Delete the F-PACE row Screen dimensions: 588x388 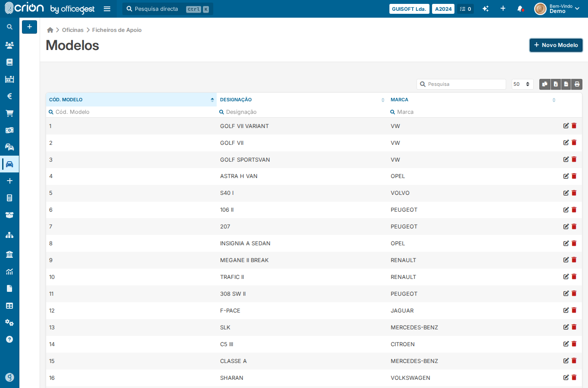[x=574, y=310]
